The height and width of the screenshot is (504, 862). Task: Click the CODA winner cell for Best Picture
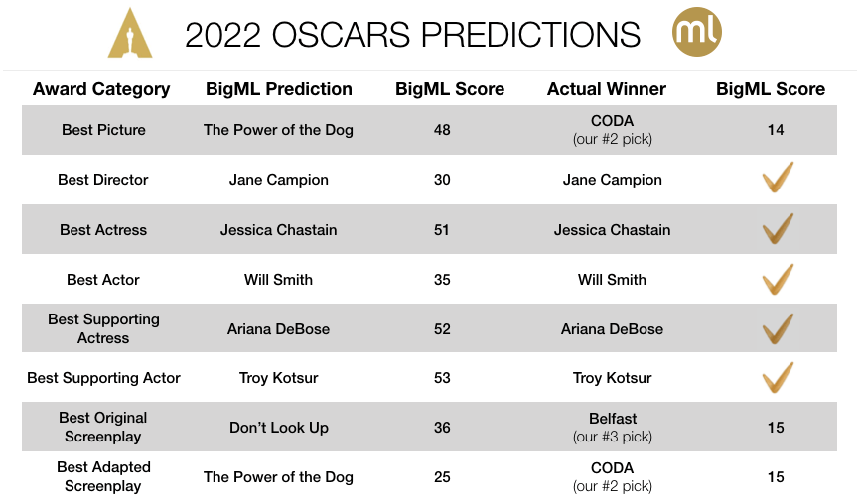(x=612, y=130)
